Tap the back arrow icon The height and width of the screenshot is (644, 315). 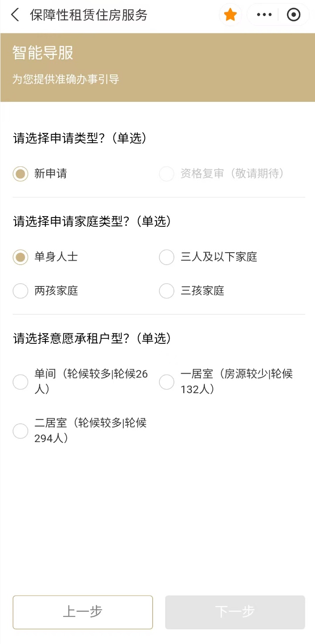point(15,15)
